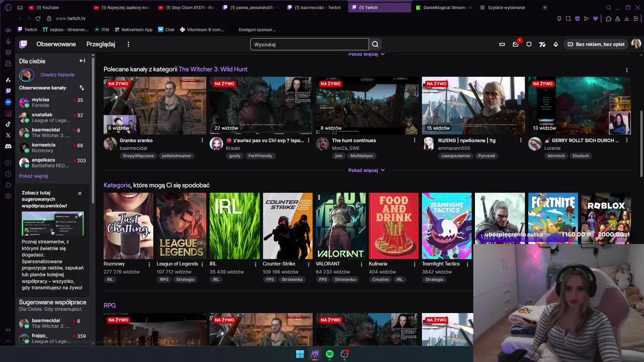Click in the Wyszukaj search field
Screen dimensions: 644x362
tap(309, 44)
